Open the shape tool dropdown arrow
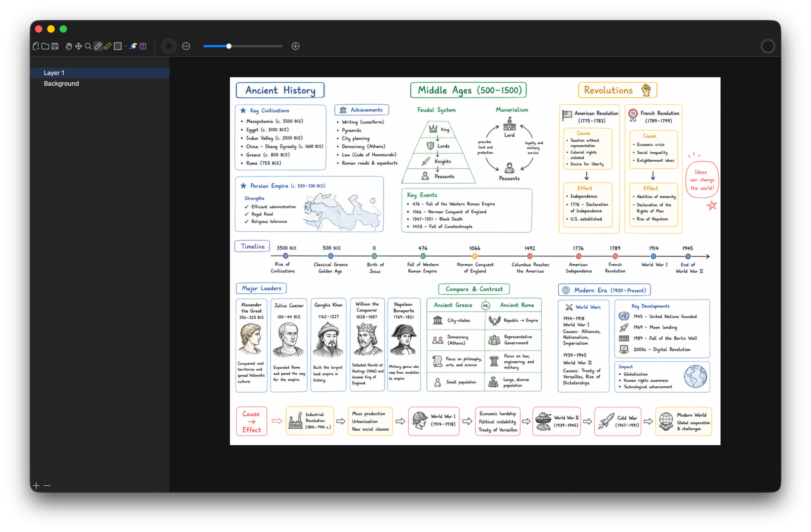The width and height of the screenshot is (811, 532). tap(126, 46)
